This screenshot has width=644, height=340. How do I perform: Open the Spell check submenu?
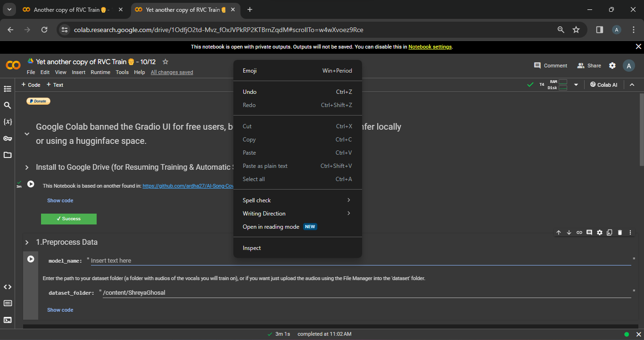point(297,200)
